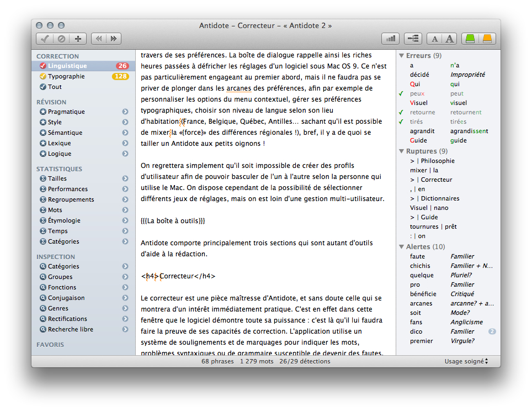
Task: Toggle the green checkmark beside peux
Action: 401,93
